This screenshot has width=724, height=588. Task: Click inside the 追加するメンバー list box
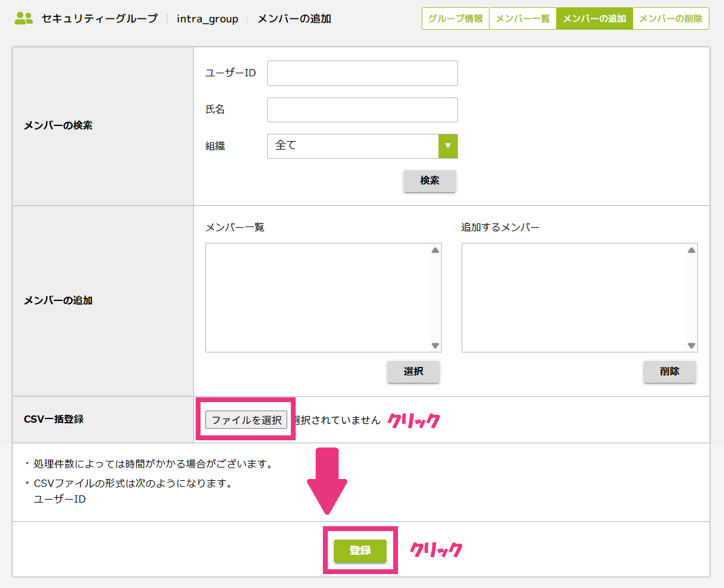coord(579,298)
